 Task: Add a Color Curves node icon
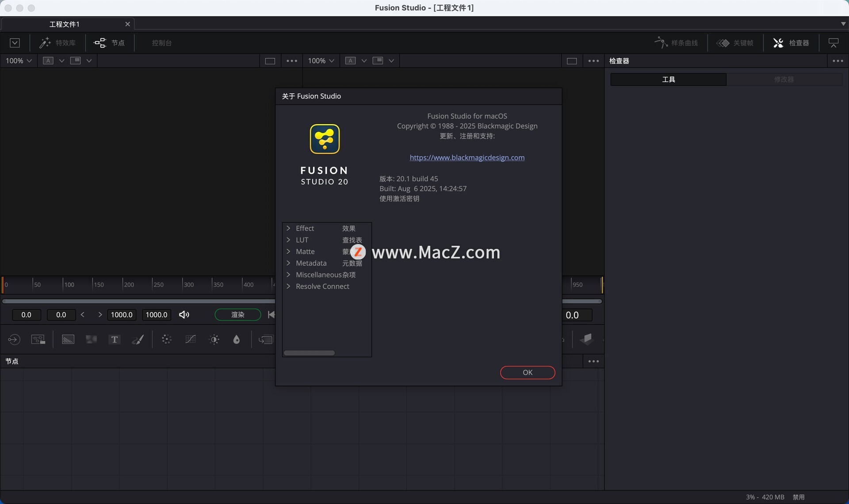coord(191,340)
